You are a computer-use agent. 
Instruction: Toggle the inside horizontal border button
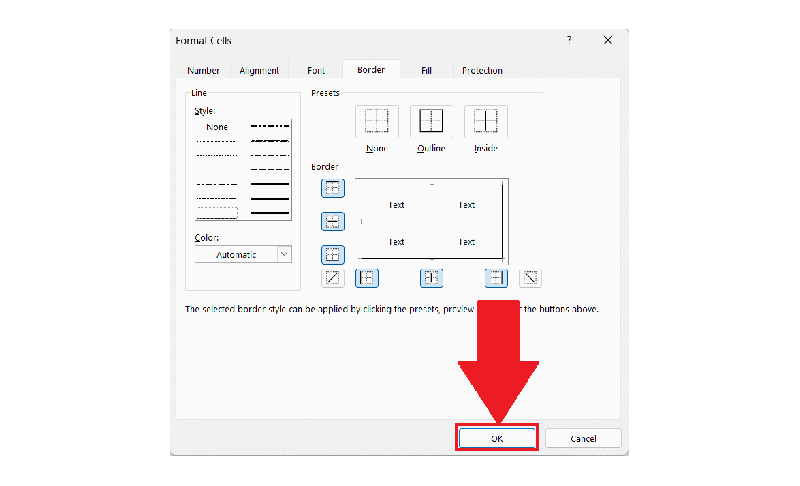[333, 221]
